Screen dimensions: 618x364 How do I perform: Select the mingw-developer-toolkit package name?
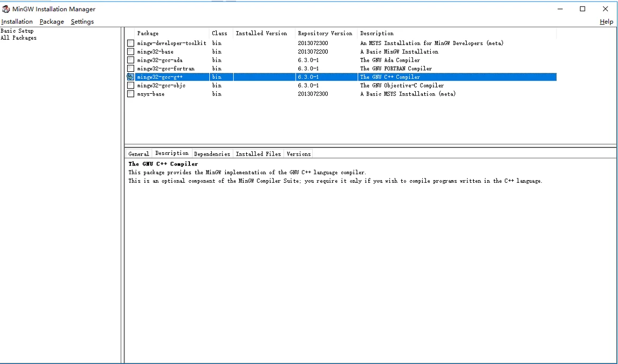click(172, 43)
